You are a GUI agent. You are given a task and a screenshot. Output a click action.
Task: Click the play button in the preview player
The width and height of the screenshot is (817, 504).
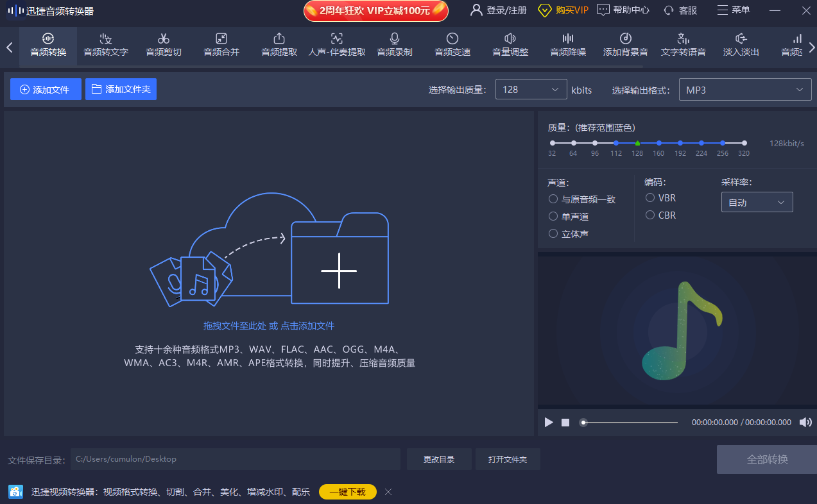coord(549,422)
